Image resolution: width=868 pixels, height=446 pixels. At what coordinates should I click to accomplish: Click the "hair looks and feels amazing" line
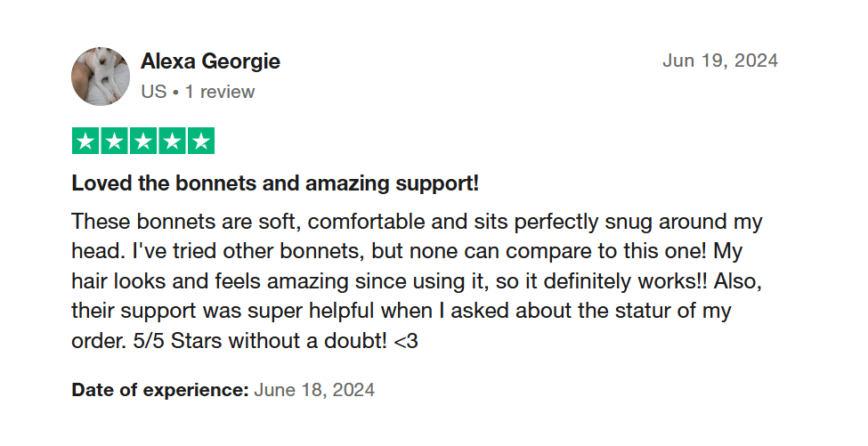point(417,281)
